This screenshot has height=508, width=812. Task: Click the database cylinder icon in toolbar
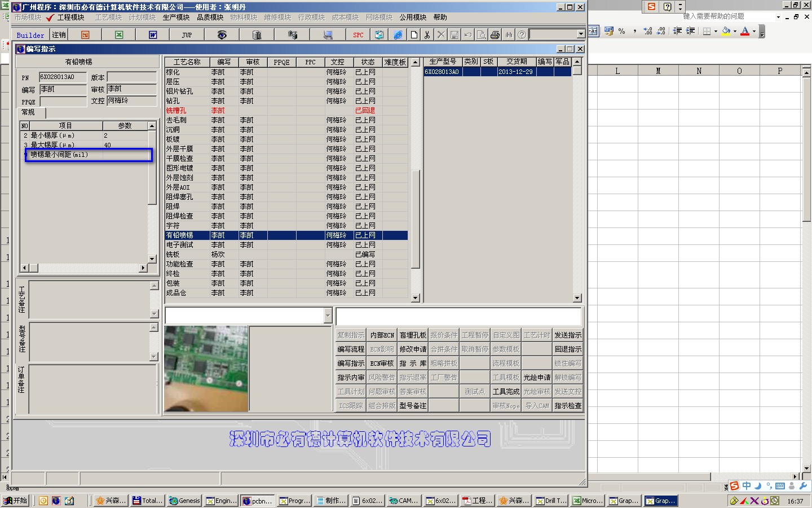(x=257, y=35)
